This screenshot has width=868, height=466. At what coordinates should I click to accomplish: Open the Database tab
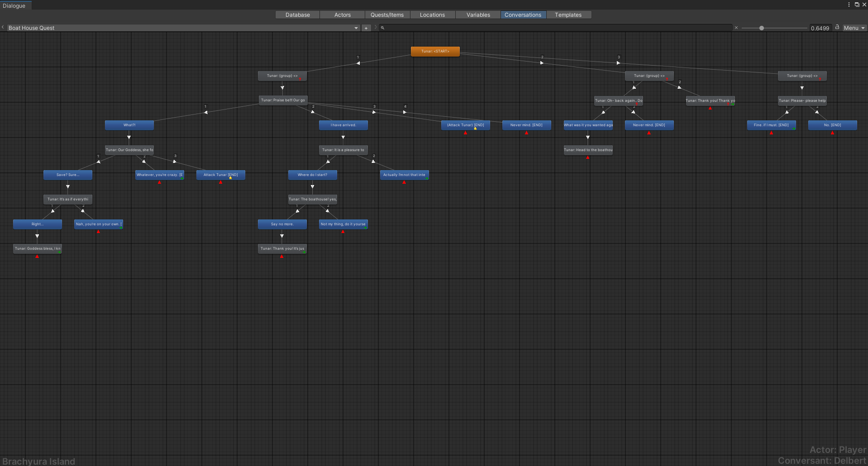coord(297,14)
